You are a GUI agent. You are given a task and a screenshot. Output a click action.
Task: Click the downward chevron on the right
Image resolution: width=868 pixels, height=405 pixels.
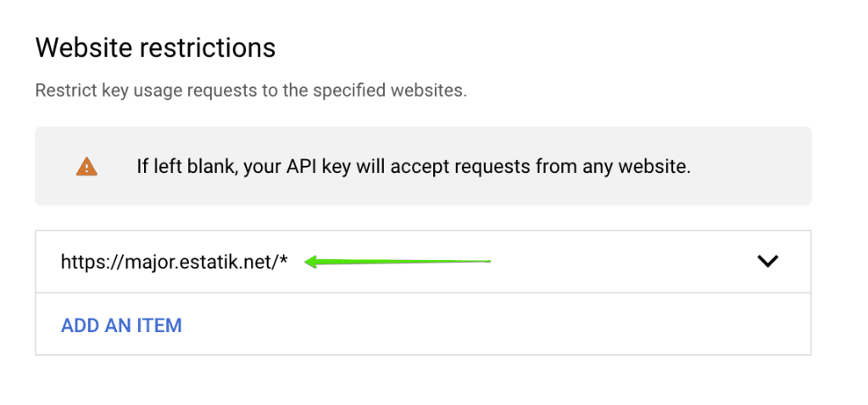(767, 262)
